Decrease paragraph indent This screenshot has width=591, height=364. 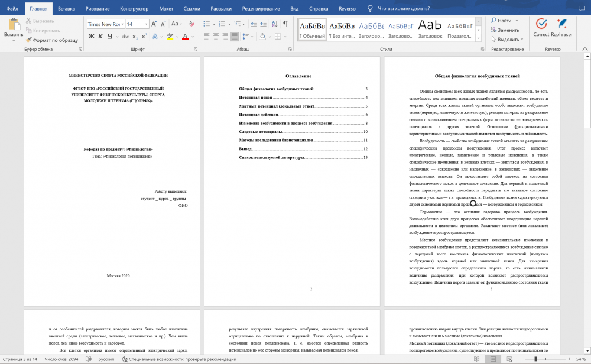click(254, 24)
